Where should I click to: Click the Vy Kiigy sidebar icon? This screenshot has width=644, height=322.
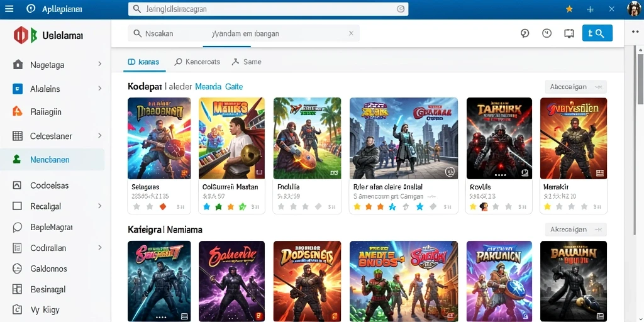click(17, 309)
